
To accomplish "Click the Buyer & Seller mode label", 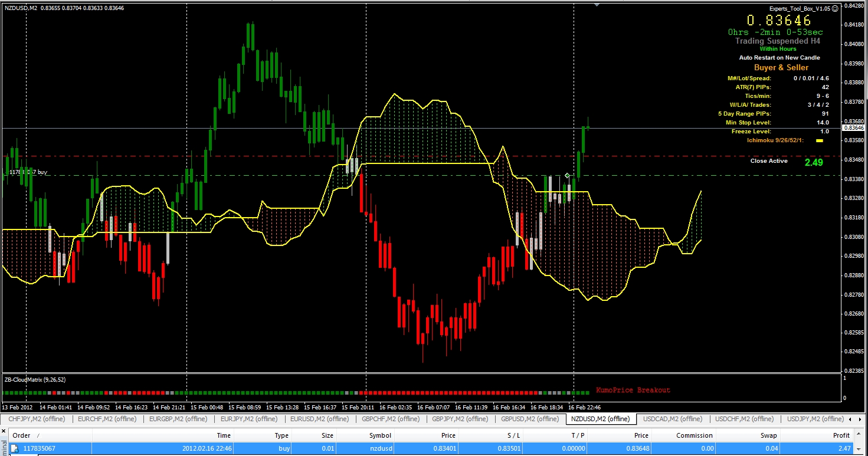I will tap(781, 68).
